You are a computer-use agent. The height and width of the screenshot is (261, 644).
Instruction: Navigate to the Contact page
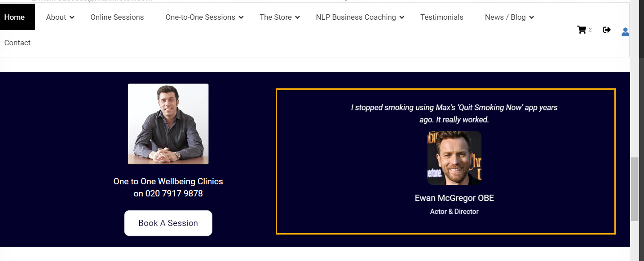pyautogui.click(x=18, y=43)
